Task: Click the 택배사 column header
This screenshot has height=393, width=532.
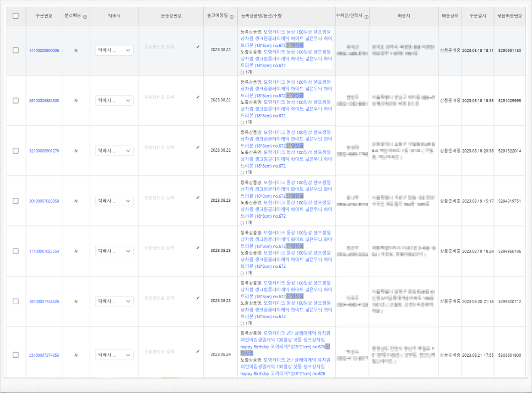Action: tap(115, 16)
